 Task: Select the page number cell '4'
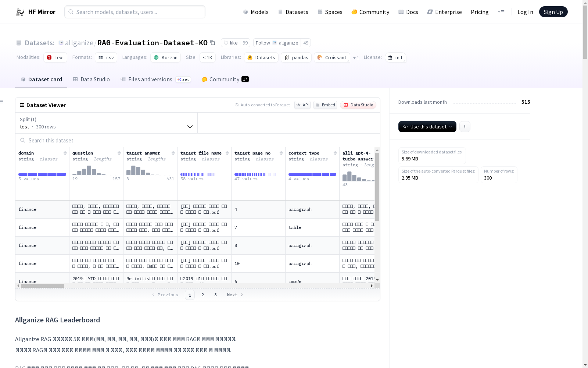[258, 209]
